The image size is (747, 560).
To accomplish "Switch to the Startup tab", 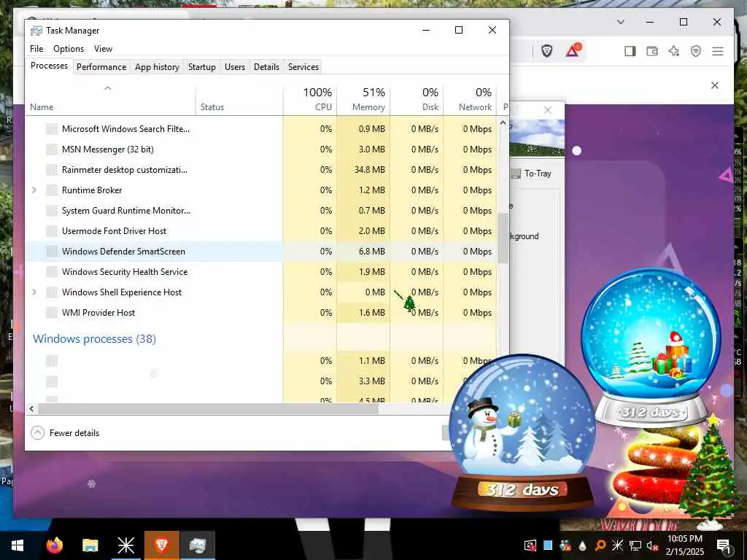I will click(202, 67).
